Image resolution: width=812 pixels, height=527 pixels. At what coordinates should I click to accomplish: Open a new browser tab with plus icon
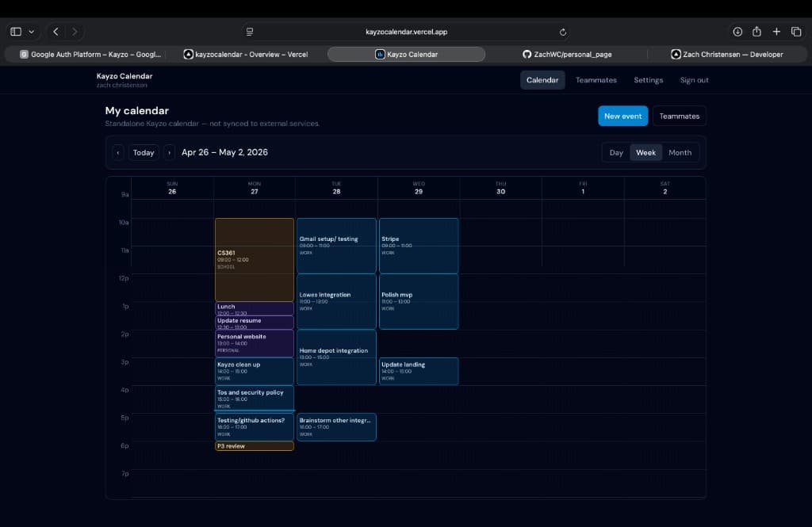(x=776, y=31)
